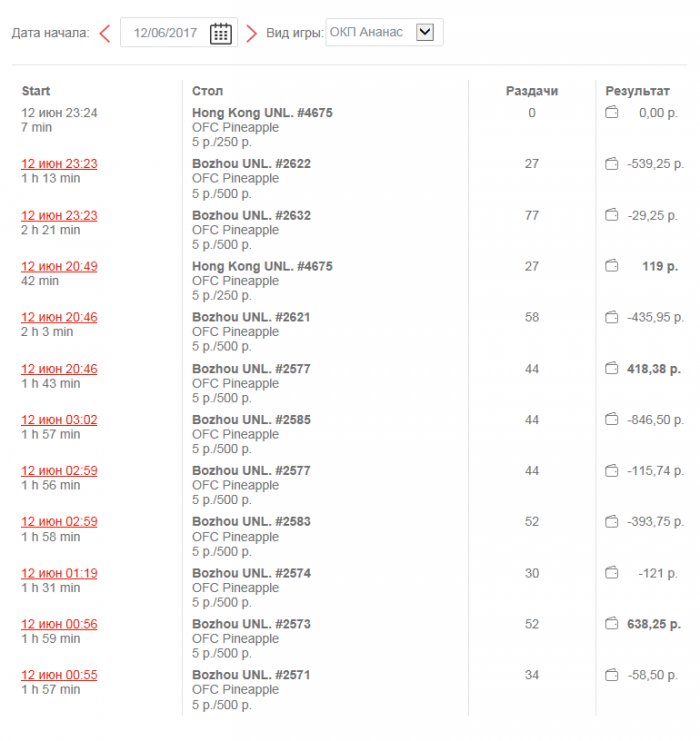Open the 12 июн 01:19 session link

(59, 573)
